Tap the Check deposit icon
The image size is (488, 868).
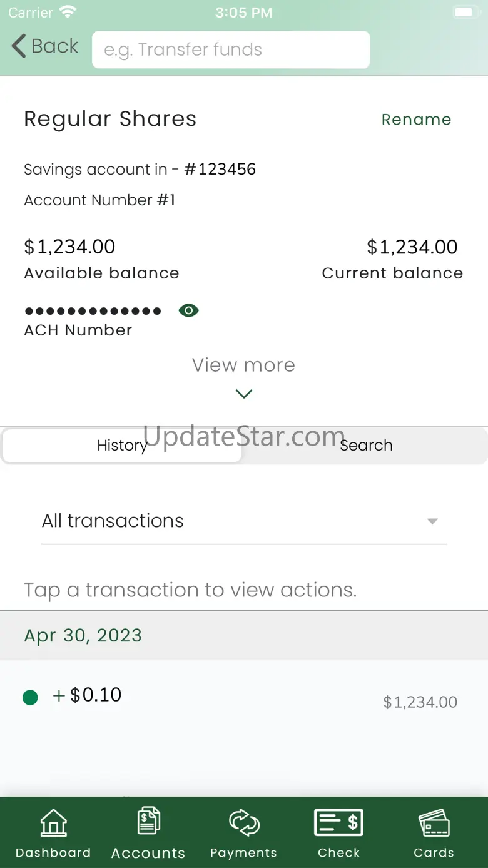tap(338, 822)
